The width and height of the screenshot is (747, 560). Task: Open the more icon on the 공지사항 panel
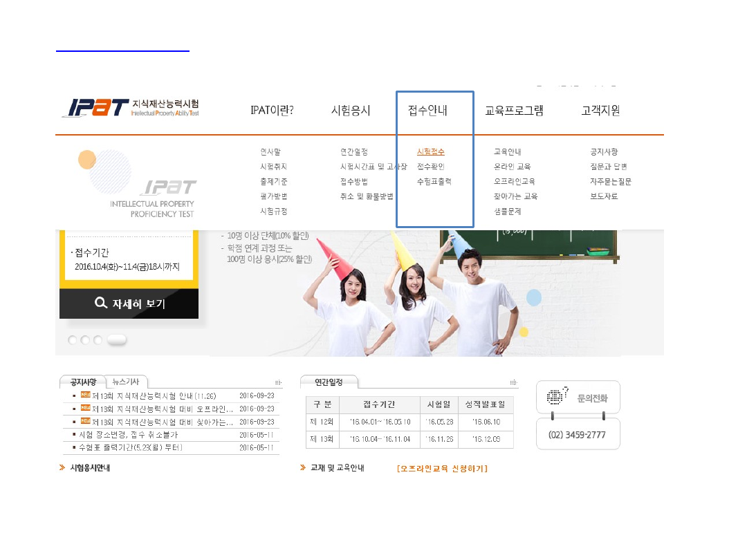coord(277,382)
